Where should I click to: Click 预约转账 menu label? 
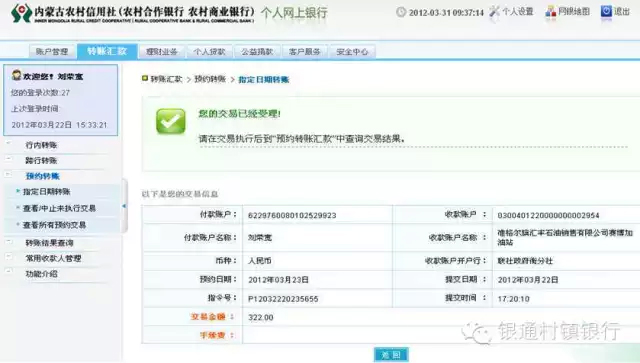pyautogui.click(x=43, y=176)
